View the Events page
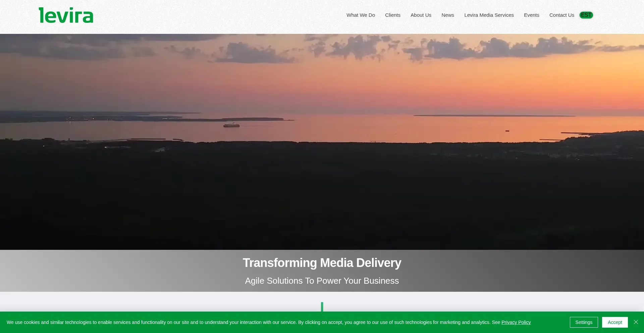 click(531, 15)
